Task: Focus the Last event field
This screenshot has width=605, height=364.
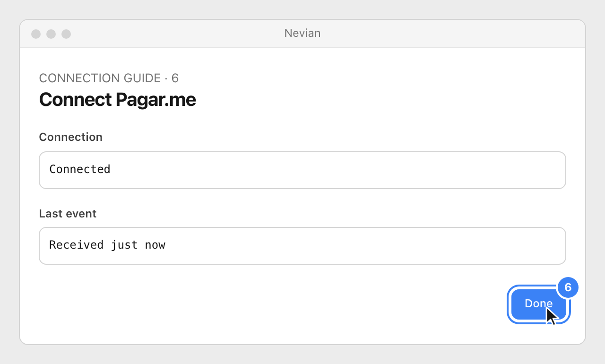Action: [x=302, y=246]
